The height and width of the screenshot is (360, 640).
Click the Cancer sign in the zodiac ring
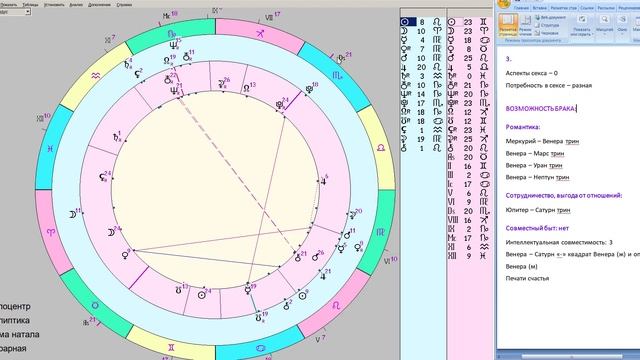point(260,348)
